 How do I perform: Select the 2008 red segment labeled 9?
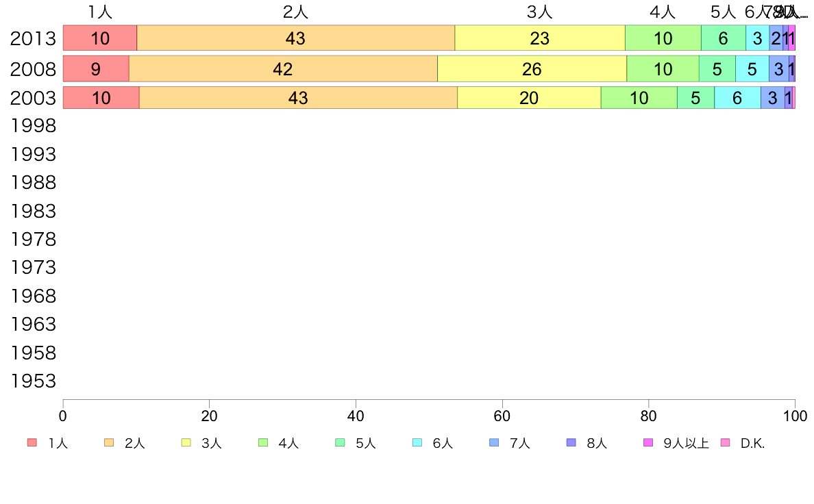(x=96, y=69)
